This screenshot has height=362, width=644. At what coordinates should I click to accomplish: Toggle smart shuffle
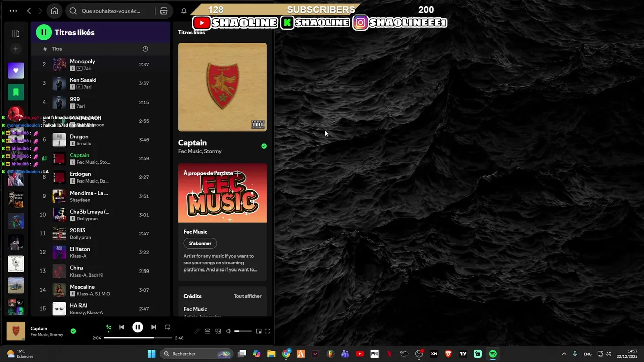coord(108,327)
